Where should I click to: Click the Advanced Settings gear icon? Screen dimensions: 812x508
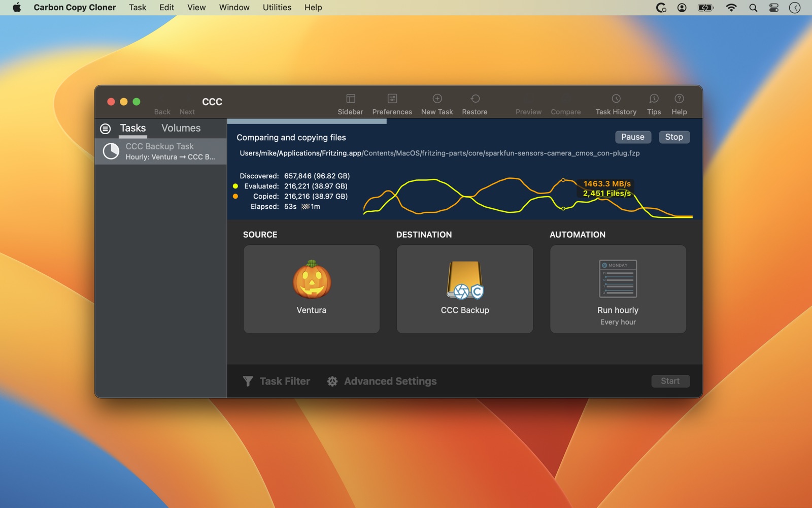point(332,381)
